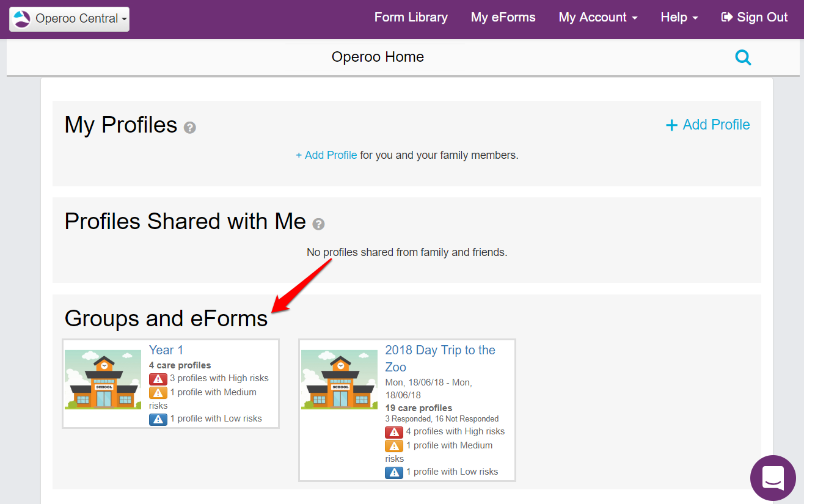This screenshot has height=504, width=815.
Task: Click the Groups and eForms heading
Action: tap(166, 319)
